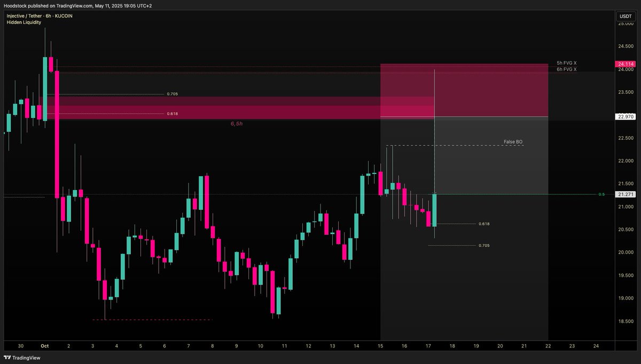
Task: Click 23.500 on the price axis
Action: click(x=626, y=92)
